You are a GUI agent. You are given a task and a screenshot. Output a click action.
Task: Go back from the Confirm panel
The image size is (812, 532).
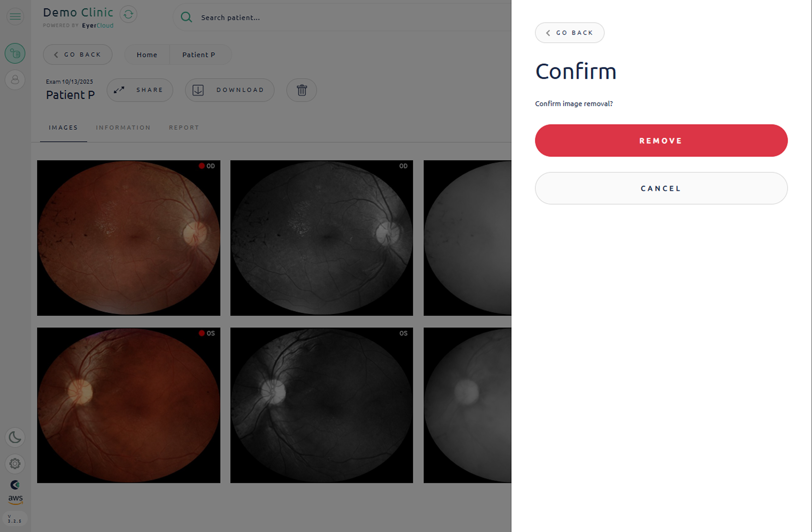click(569, 33)
